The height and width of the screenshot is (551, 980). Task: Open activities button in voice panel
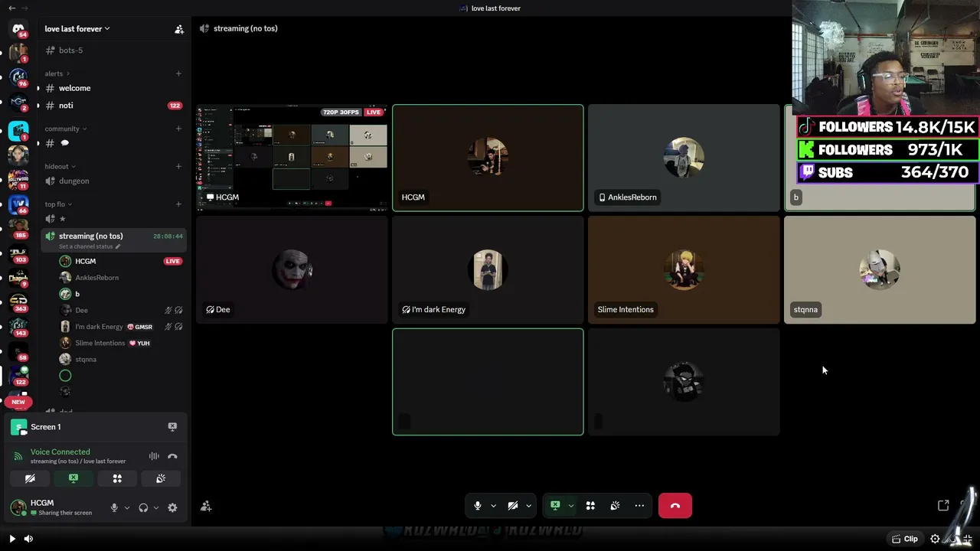117,478
